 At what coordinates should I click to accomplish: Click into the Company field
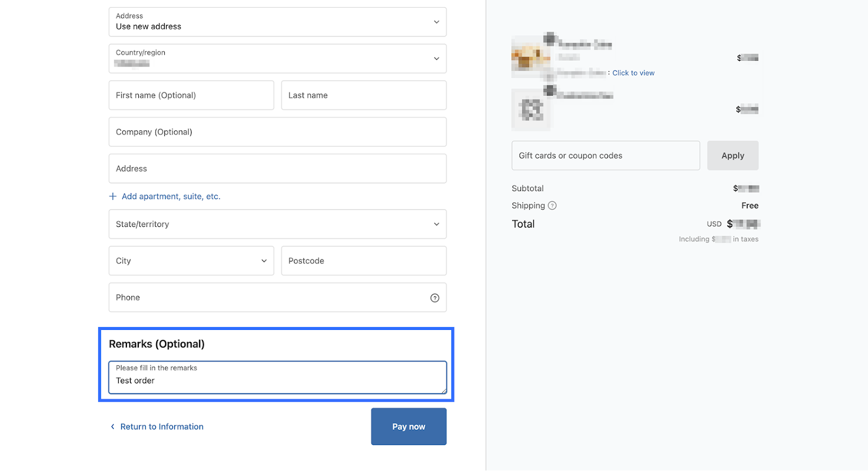(x=277, y=132)
